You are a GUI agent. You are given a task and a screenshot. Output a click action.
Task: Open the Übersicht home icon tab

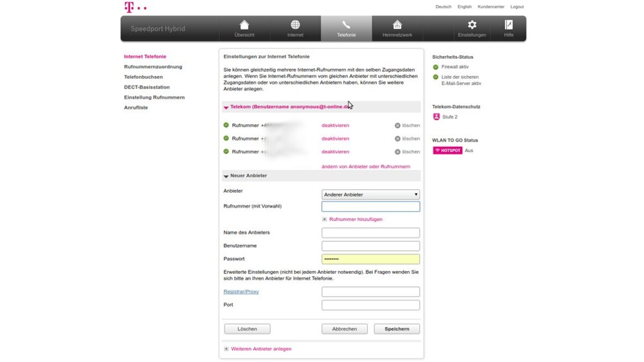click(x=244, y=28)
